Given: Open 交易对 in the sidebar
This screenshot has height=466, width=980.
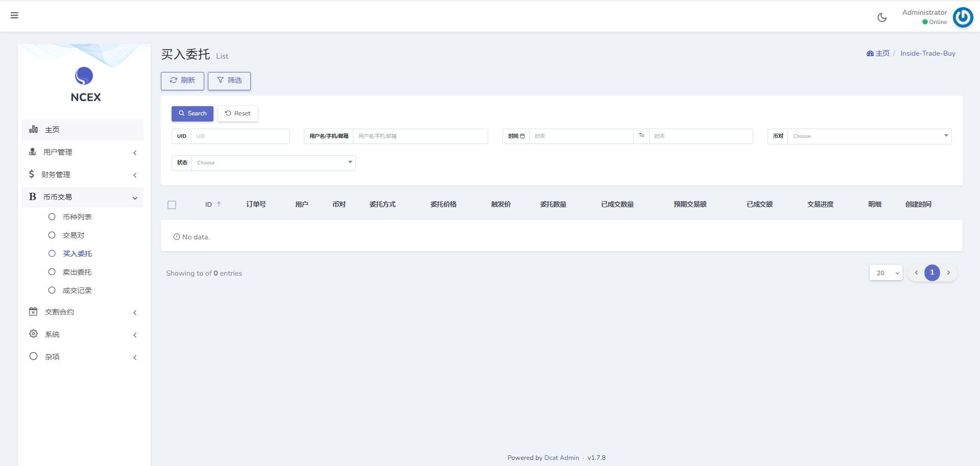Looking at the screenshot, I should (74, 235).
